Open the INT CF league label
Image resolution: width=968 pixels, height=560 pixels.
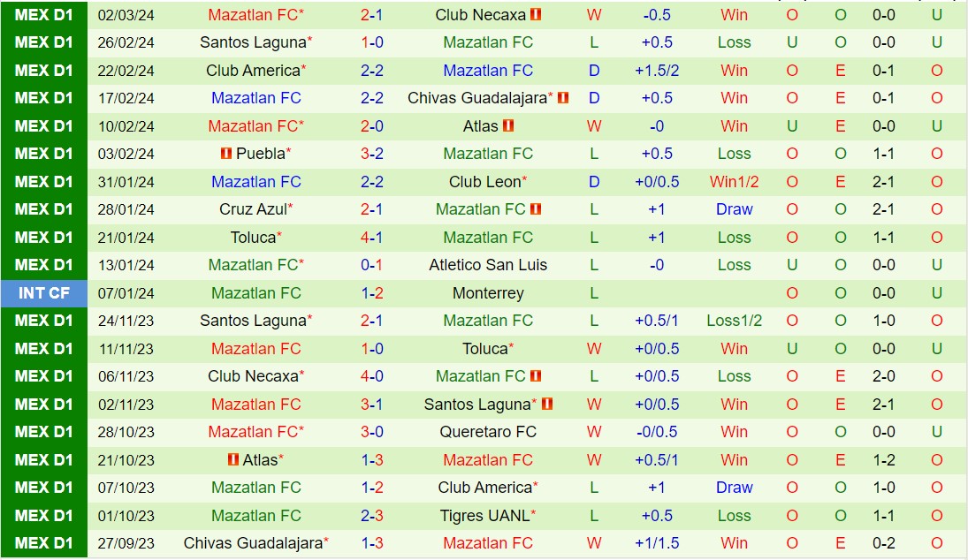point(43,293)
